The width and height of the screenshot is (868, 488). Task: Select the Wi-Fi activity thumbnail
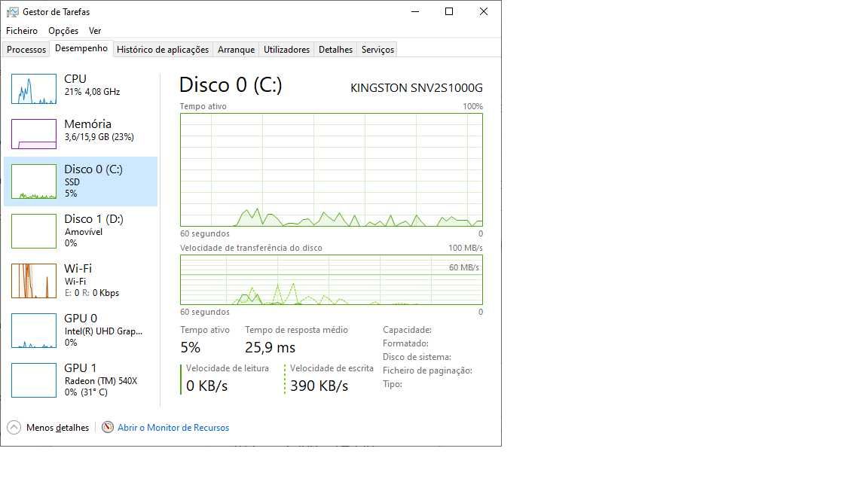[34, 280]
